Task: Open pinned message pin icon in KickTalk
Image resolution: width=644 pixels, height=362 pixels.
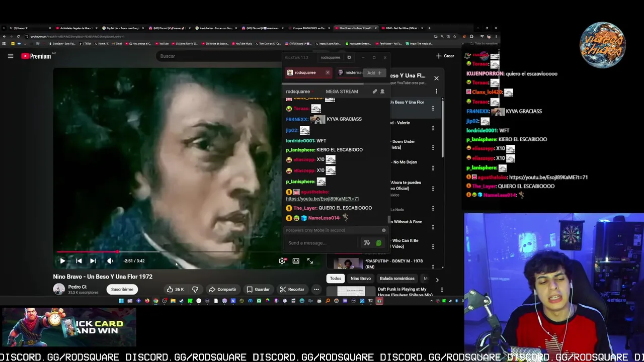Action: pyautogui.click(x=374, y=92)
